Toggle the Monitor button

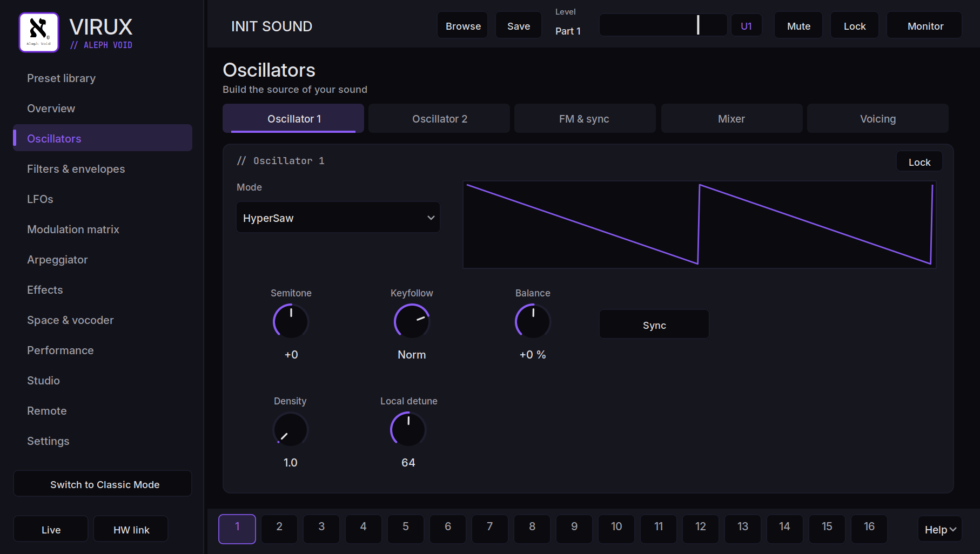click(925, 25)
